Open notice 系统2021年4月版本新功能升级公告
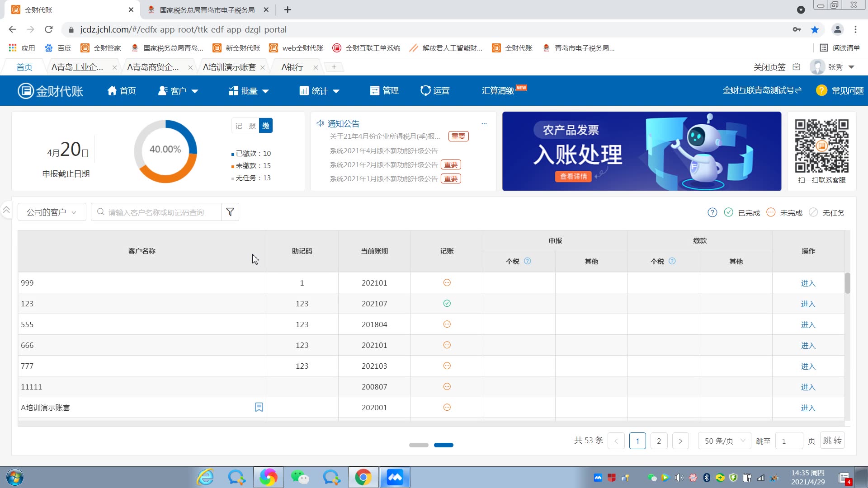Viewport: 868px width, 488px height. coord(383,150)
